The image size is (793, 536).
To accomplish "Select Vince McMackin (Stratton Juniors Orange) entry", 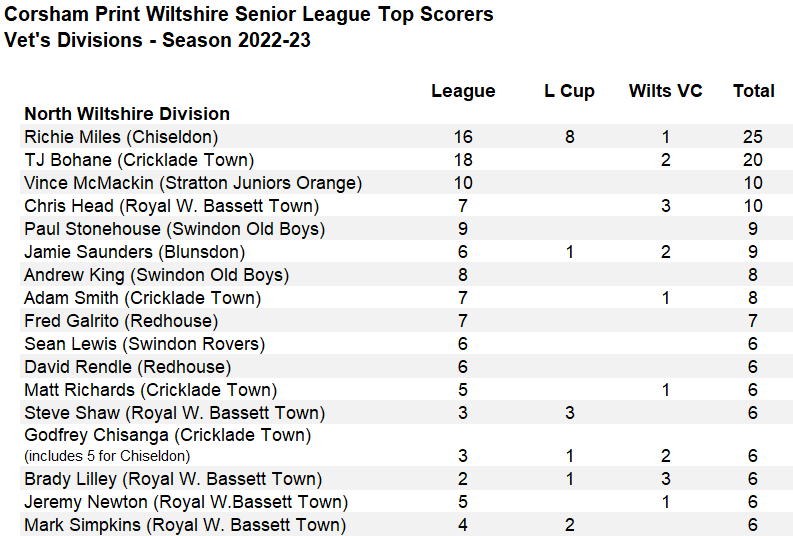I will [x=193, y=183].
